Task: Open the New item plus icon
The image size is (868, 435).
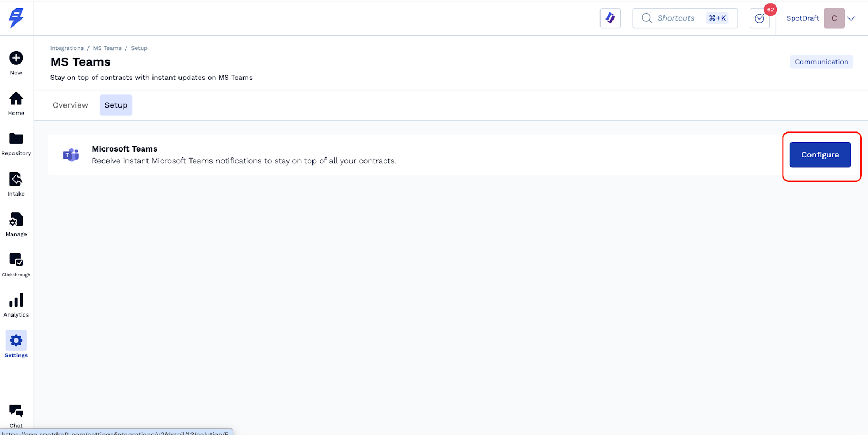Action: [x=16, y=58]
